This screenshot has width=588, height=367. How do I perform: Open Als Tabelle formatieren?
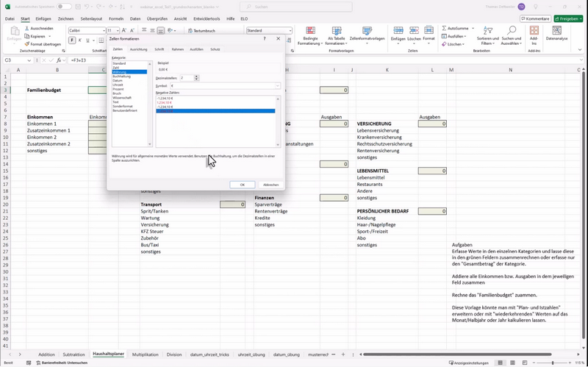337,32
